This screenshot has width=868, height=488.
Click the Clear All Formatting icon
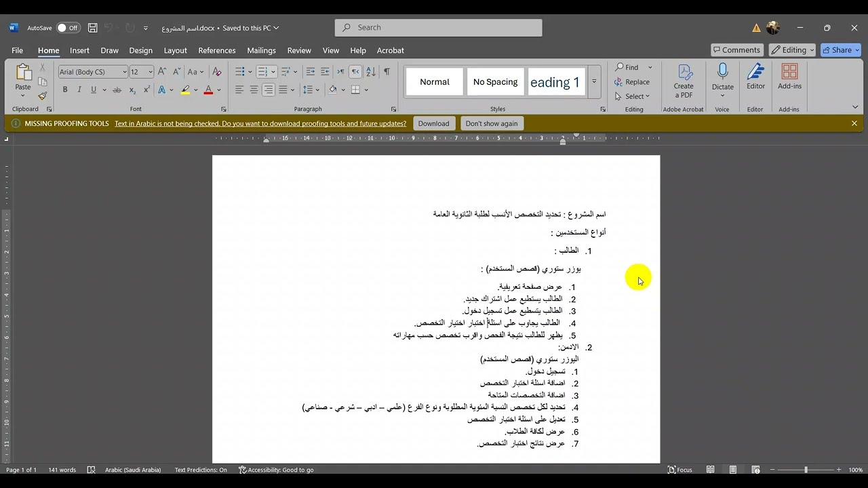point(216,72)
